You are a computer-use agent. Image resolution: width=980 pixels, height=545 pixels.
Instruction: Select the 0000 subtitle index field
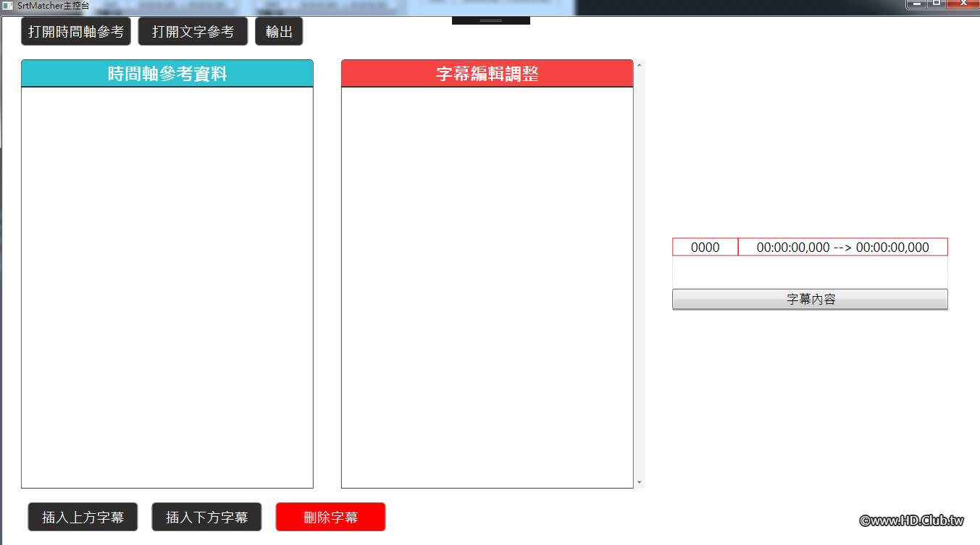pyautogui.click(x=705, y=247)
